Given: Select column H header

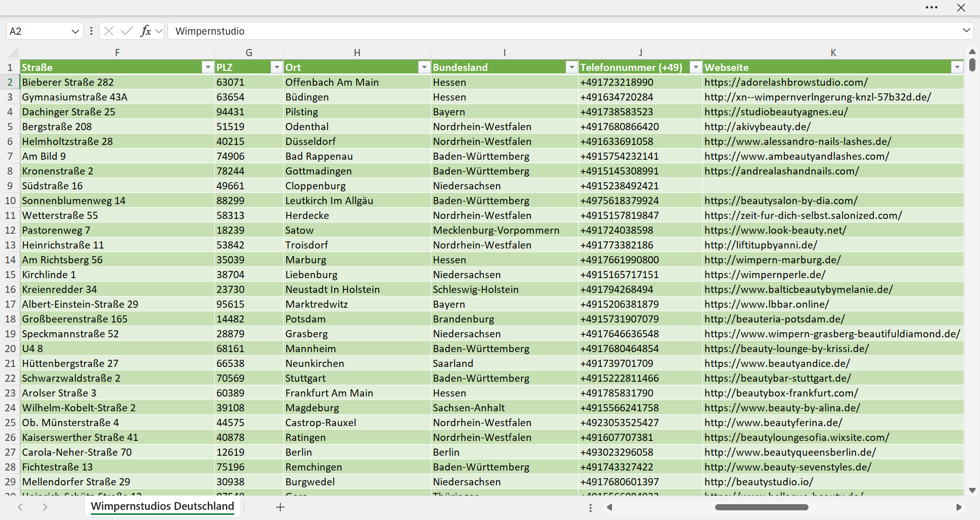Looking at the screenshot, I should [x=357, y=53].
